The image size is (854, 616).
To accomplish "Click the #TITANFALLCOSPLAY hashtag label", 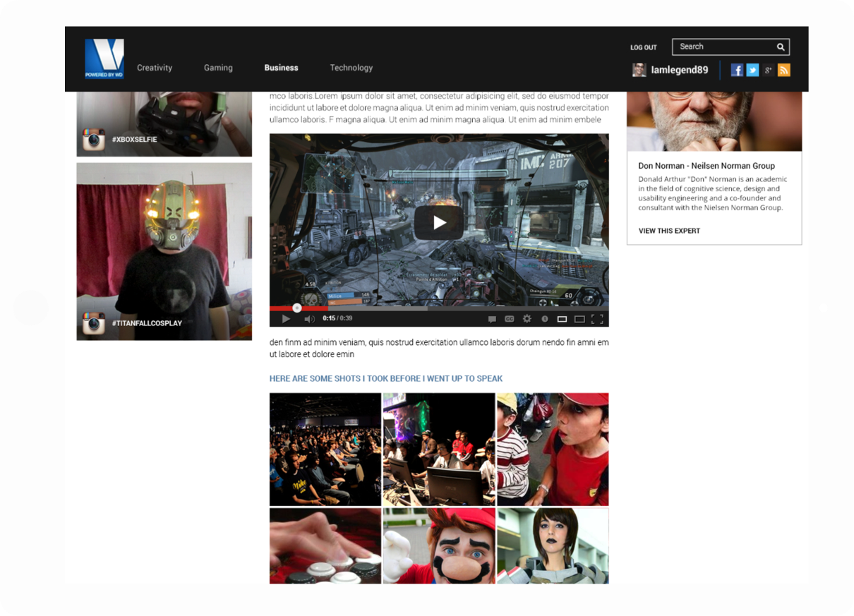I will coord(147,323).
